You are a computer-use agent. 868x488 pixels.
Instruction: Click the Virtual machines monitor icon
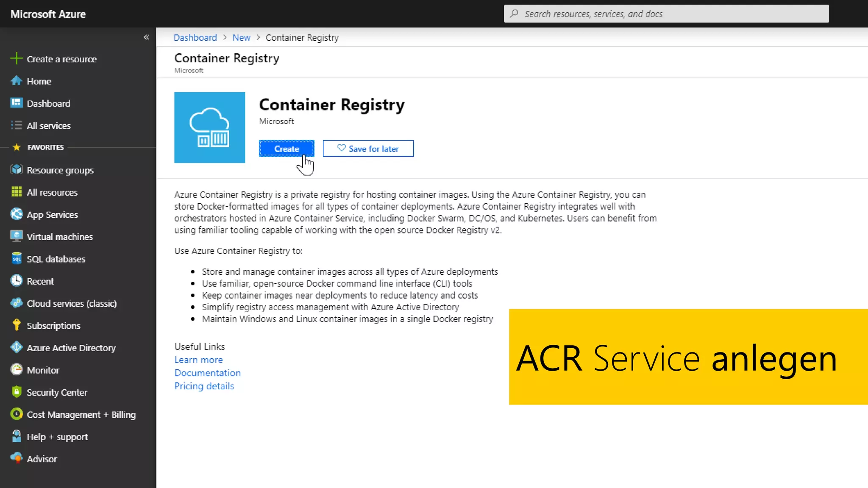tap(16, 236)
